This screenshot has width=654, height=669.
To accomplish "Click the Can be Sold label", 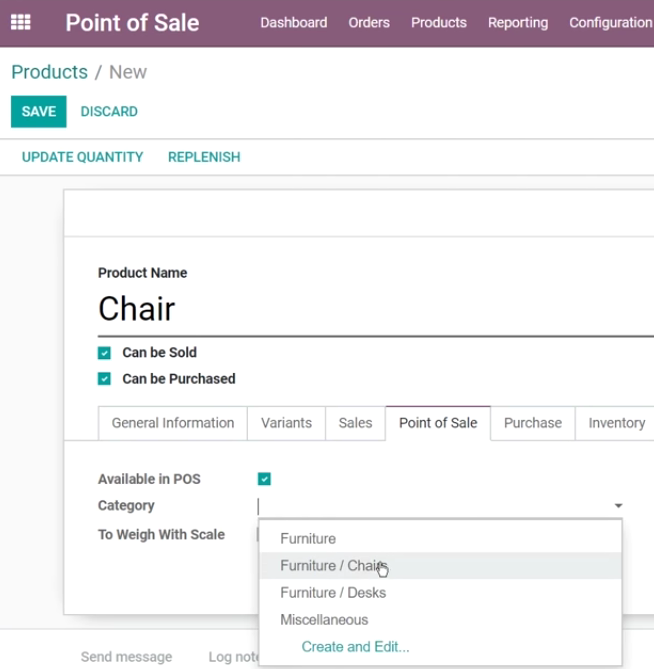I will click(160, 352).
